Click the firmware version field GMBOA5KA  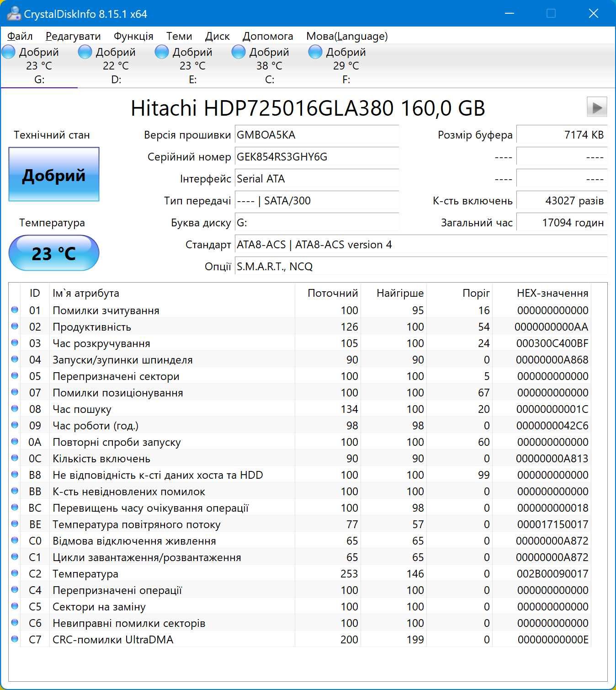(x=317, y=135)
